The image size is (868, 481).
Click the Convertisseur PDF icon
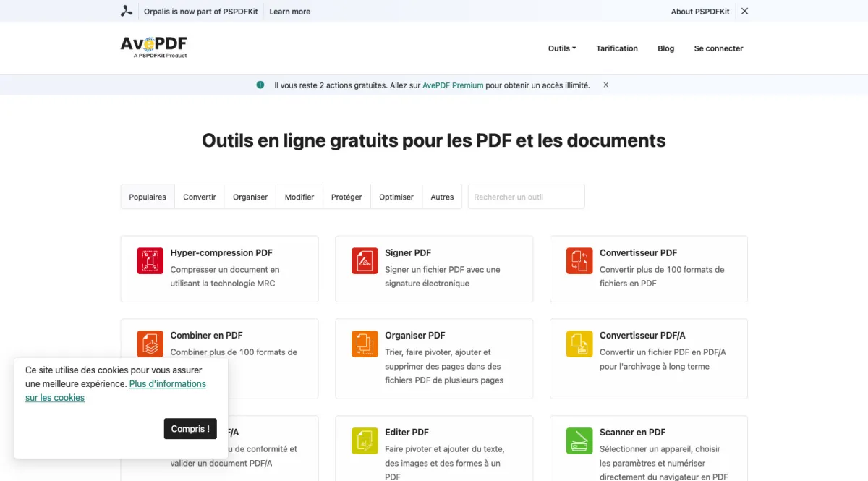pos(579,261)
